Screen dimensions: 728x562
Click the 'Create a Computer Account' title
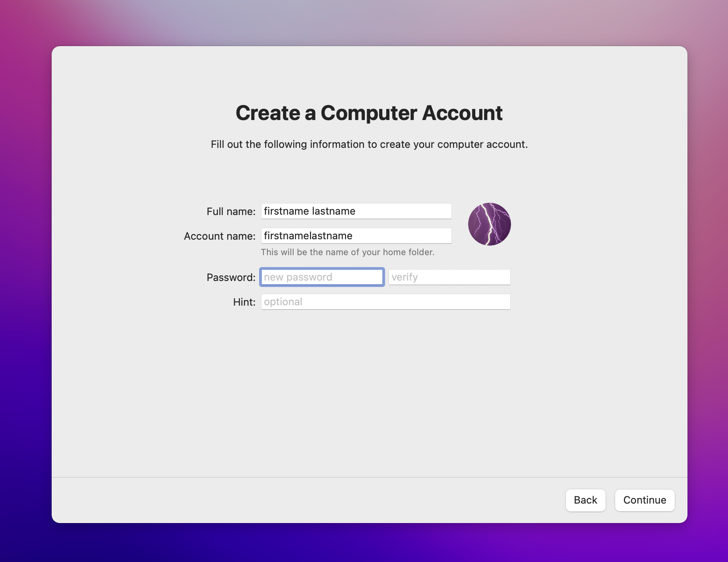369,113
